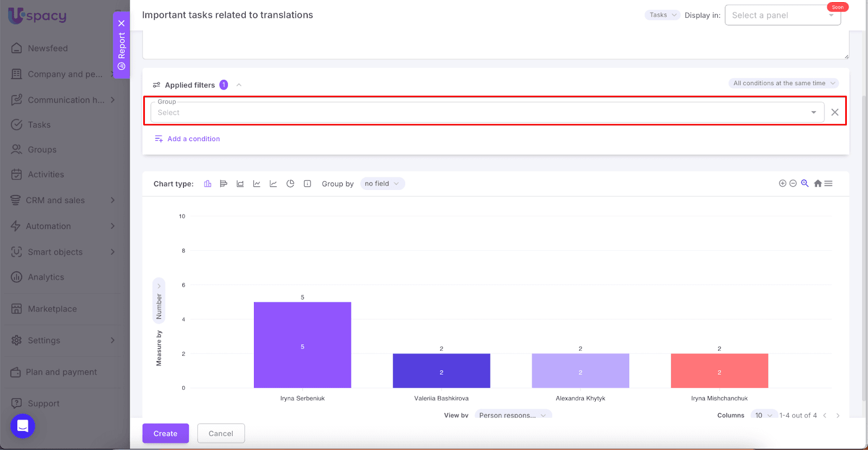Reset chart zoom with home icon

(818, 183)
